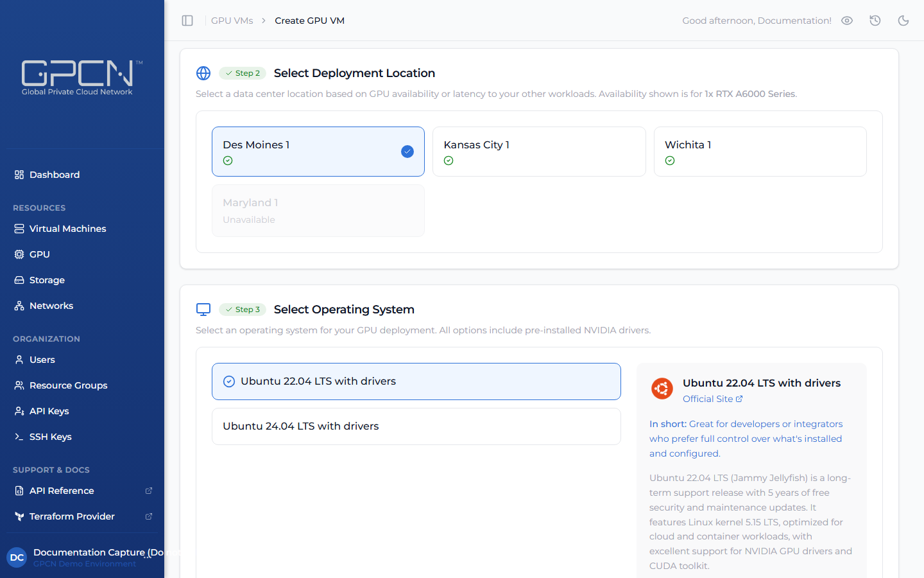This screenshot has height=578, width=924.
Task: Click availability check icon under Des Moines 1
Action: pos(228,161)
